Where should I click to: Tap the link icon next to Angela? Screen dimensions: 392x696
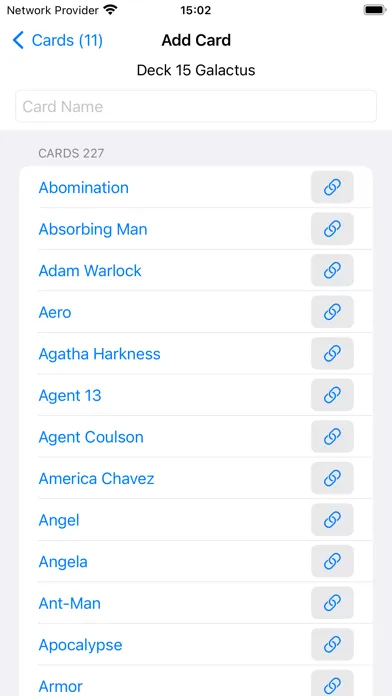pos(332,562)
